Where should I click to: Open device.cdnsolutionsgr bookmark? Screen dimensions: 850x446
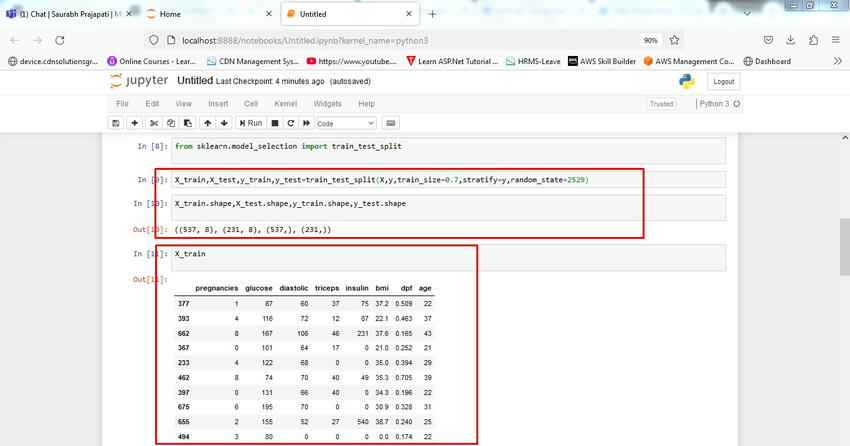click(x=53, y=61)
